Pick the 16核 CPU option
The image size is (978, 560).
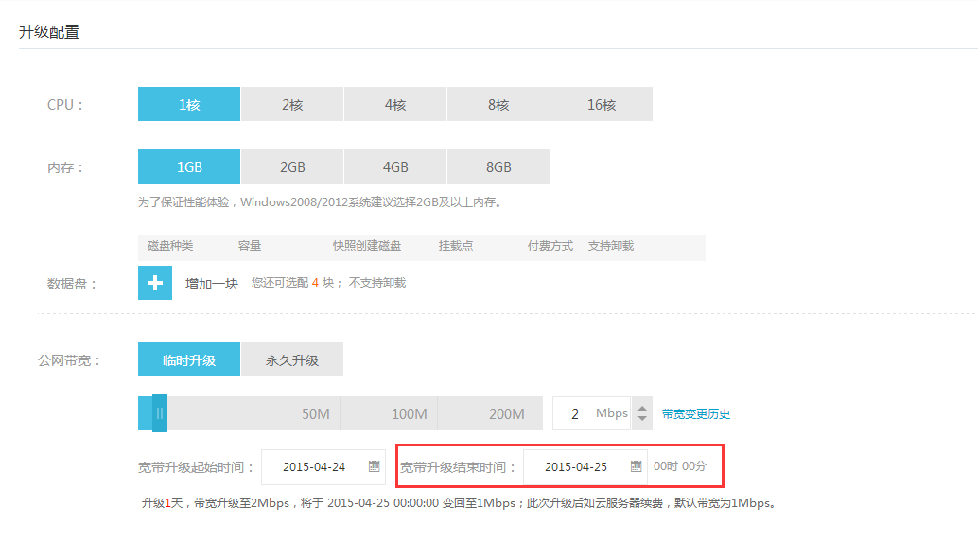pyautogui.click(x=602, y=104)
